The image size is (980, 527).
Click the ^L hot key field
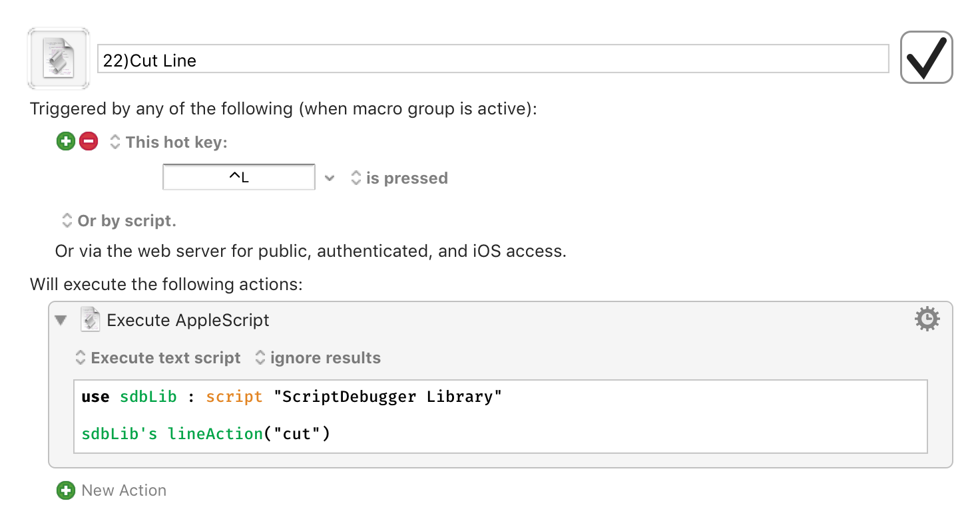point(239,178)
